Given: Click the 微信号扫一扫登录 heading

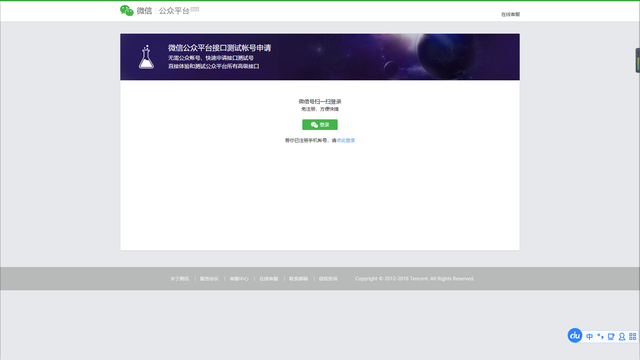Looking at the screenshot, I should coord(320,101).
